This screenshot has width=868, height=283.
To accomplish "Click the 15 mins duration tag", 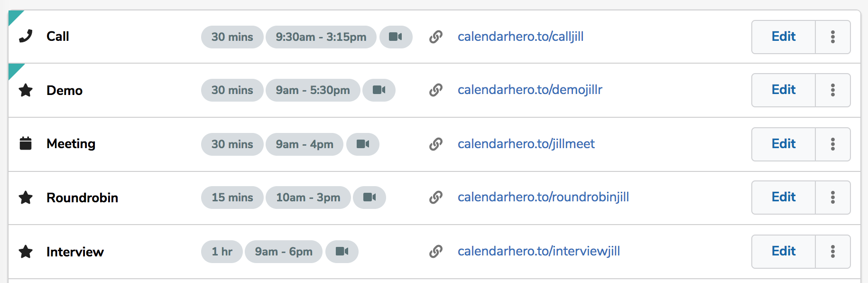I will click(x=232, y=198).
